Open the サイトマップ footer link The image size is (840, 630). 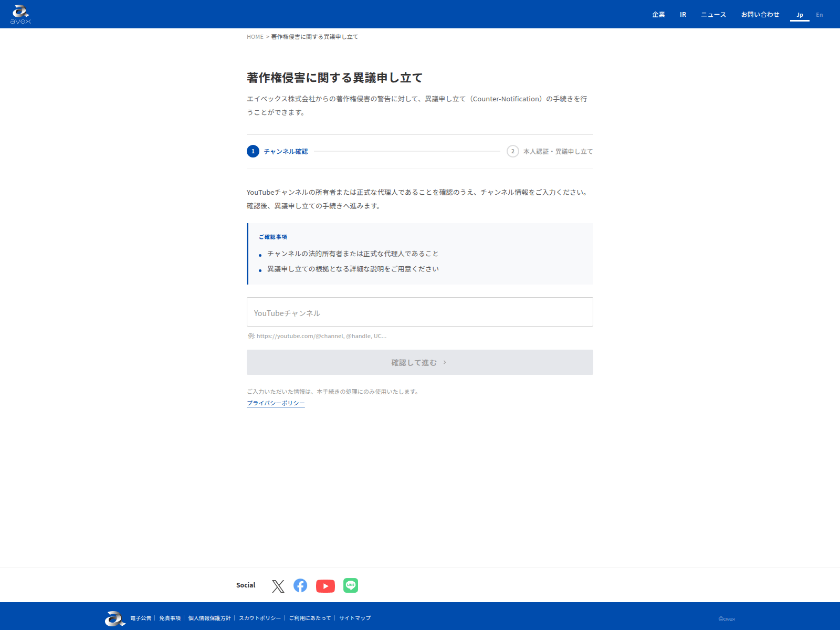point(355,618)
